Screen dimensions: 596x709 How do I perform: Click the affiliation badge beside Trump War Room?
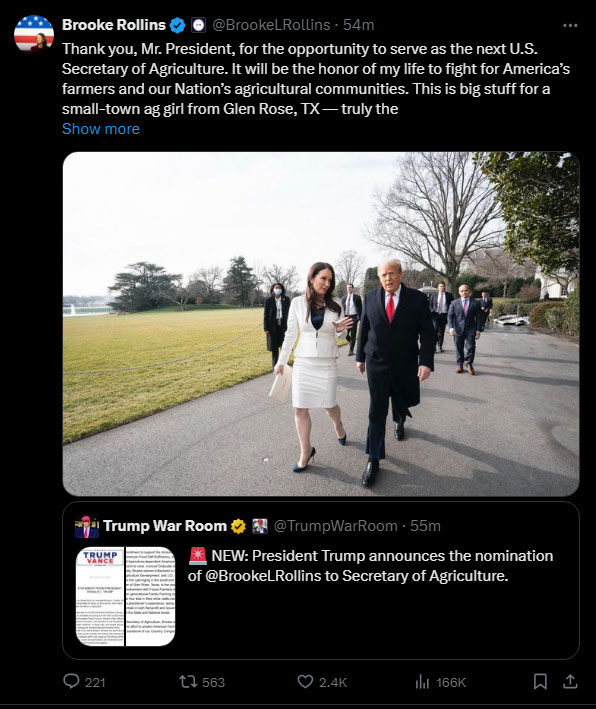(260, 526)
